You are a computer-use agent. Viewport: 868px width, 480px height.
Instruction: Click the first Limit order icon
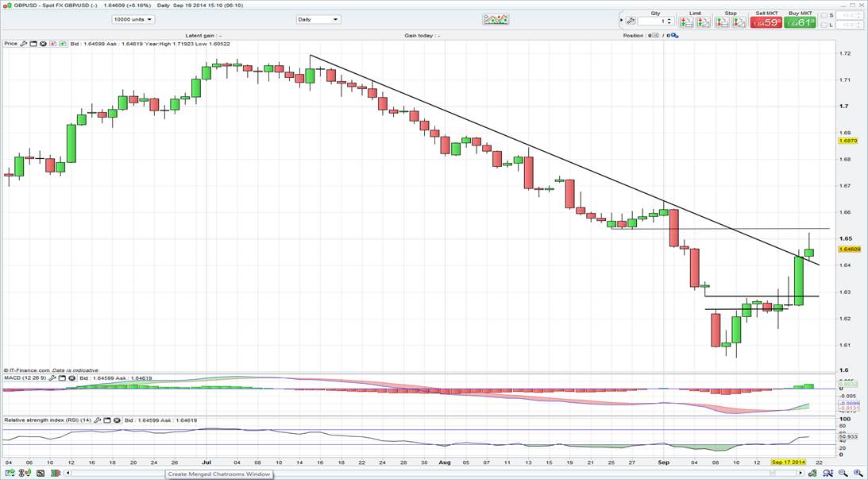click(688, 22)
